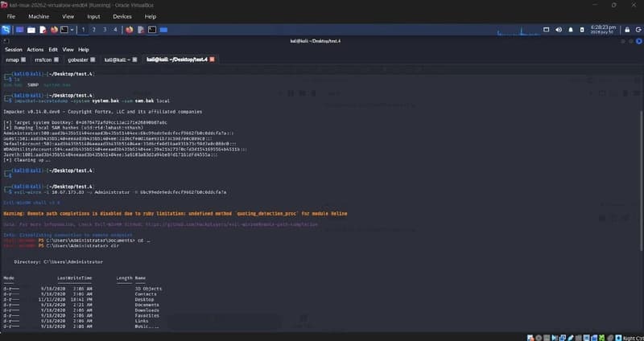The width and height of the screenshot is (644, 341).
Task: Click the Desktop directory entry
Action: [144, 299]
